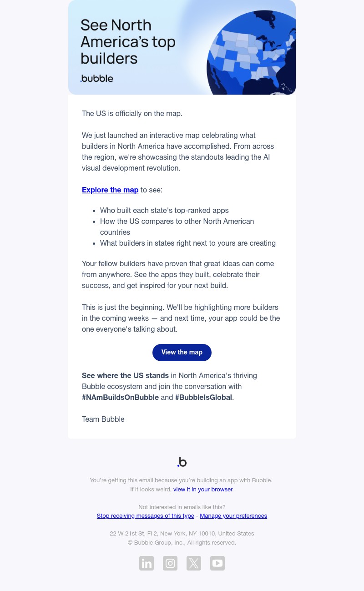Click 'Stop receiving messages of this type'
Viewport: 364px width, 591px height.
(x=145, y=515)
